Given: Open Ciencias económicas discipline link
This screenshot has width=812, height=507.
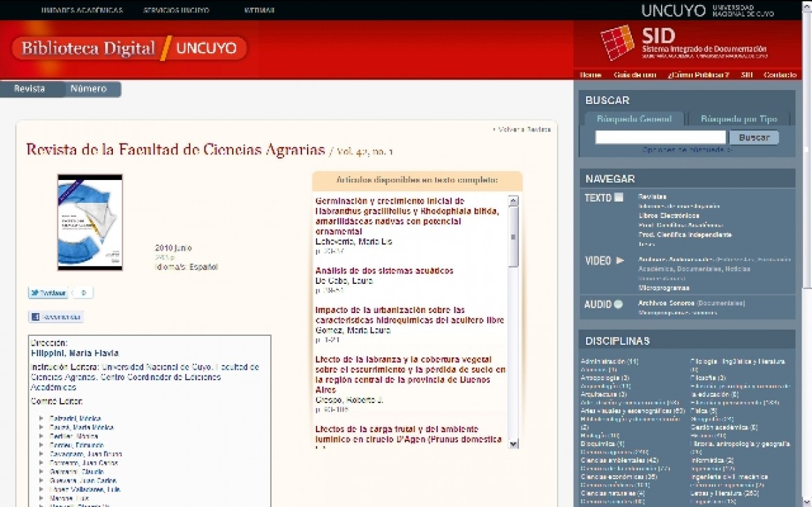Looking at the screenshot, I should coord(619,477).
